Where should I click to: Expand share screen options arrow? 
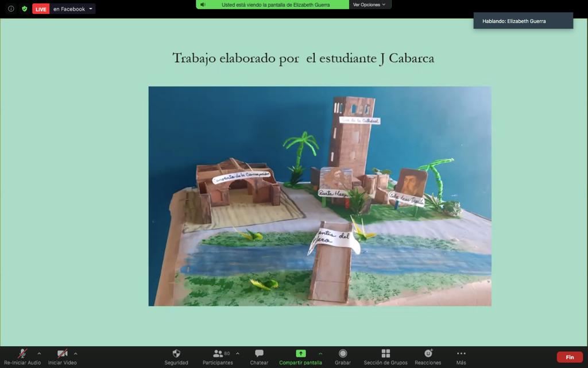[320, 354]
